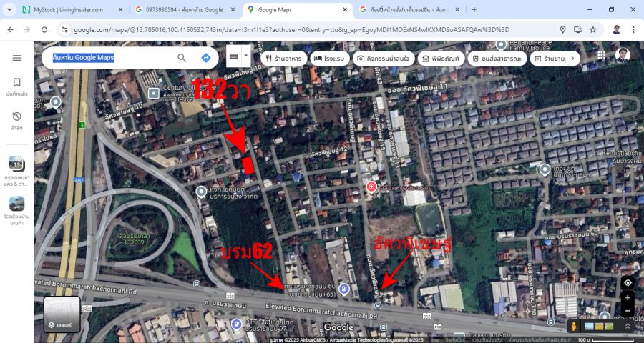Viewport: 644px width, 343px height.
Task: Filter by the Hotels category chip
Action: tap(328, 58)
